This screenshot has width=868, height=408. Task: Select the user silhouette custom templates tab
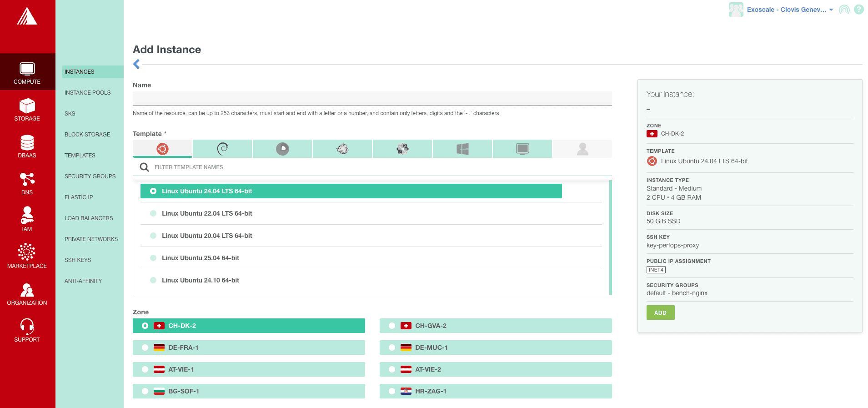click(x=582, y=149)
